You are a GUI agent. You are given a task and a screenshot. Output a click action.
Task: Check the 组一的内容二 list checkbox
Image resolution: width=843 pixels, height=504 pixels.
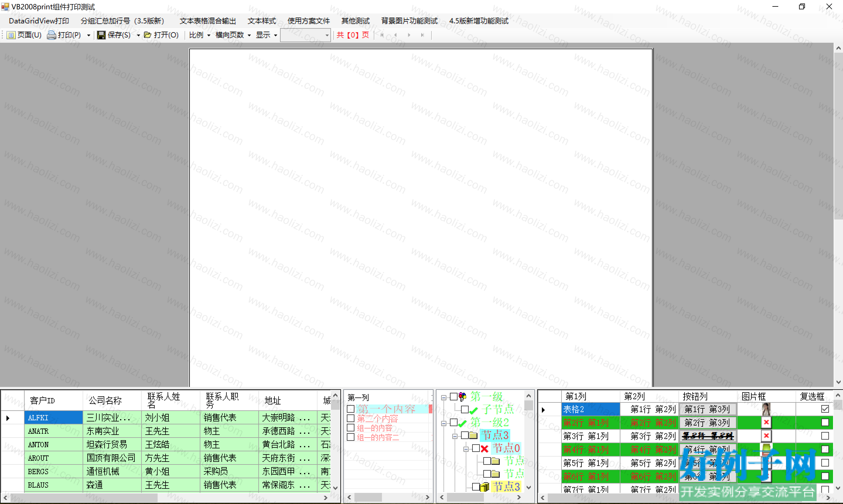coord(351,437)
